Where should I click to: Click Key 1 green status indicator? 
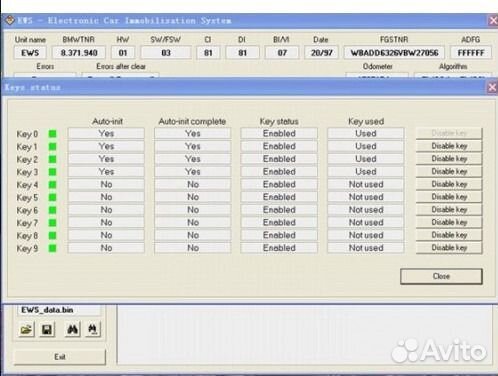click(52, 146)
